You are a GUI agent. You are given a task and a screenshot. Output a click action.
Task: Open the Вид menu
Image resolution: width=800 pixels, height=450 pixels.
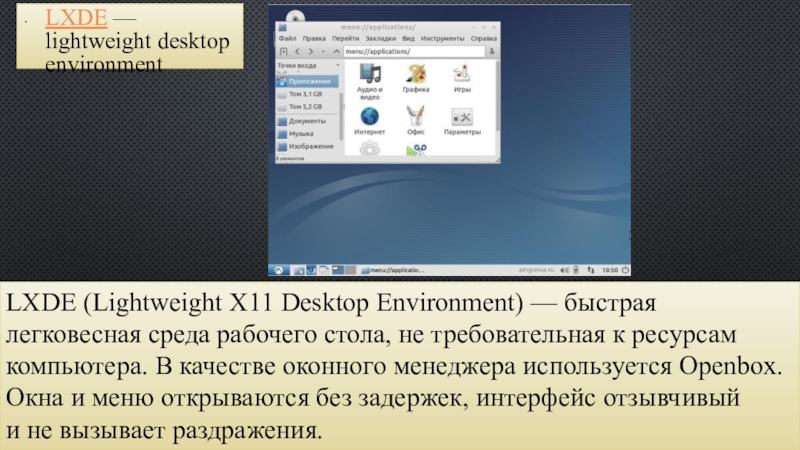click(x=408, y=38)
